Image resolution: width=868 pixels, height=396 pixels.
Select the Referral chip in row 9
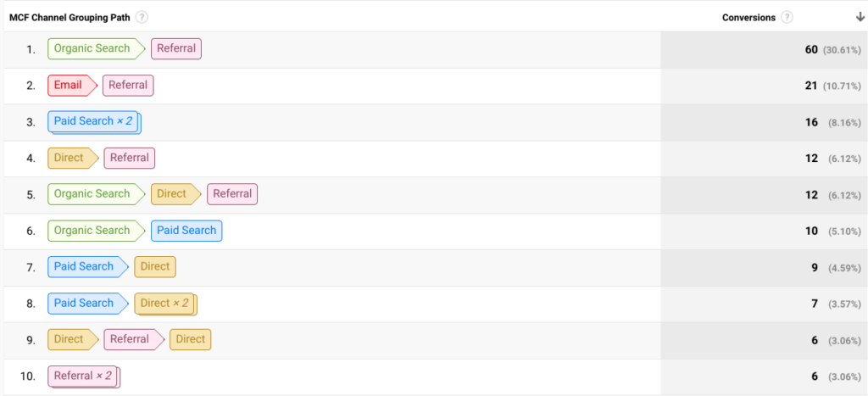click(x=134, y=339)
